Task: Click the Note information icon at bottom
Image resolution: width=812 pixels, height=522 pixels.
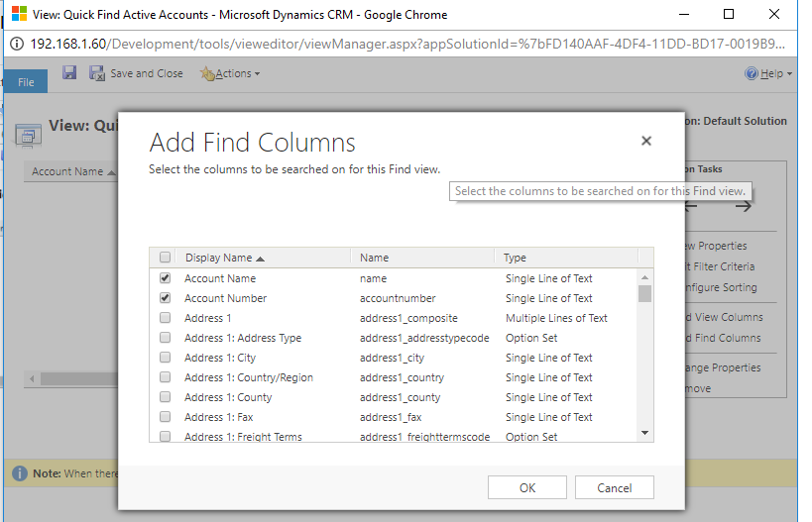Action: click(x=19, y=473)
